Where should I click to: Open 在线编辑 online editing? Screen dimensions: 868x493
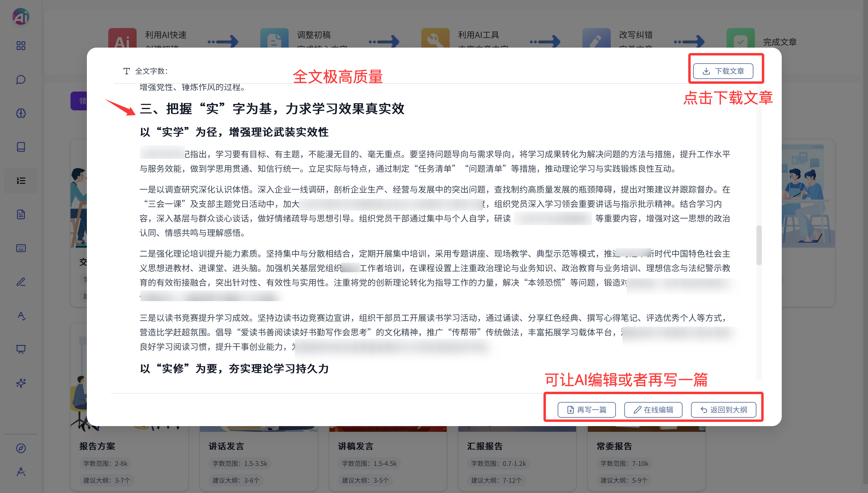(653, 410)
